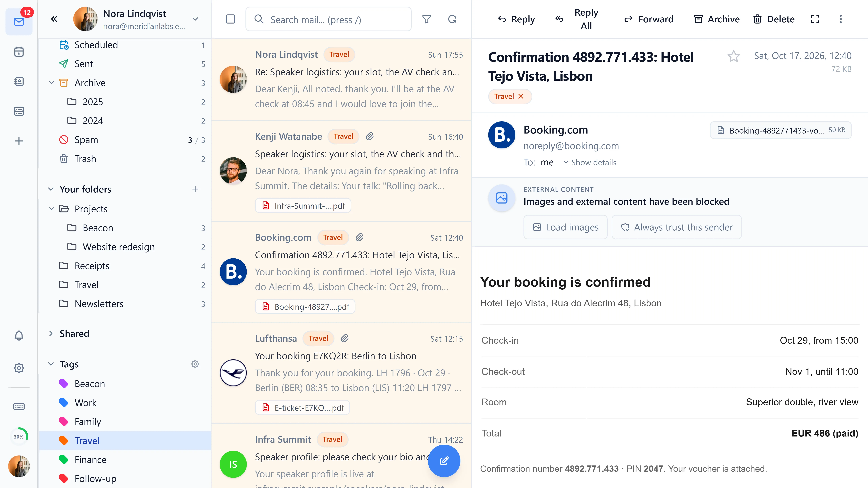Click attachment paperclip on Lufthansa message
Image resolution: width=868 pixels, height=488 pixels.
point(344,339)
